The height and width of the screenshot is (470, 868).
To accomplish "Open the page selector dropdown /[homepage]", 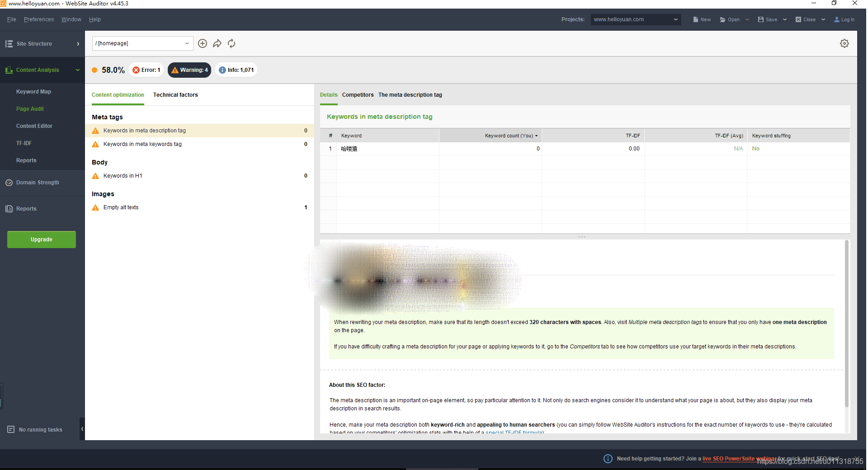I will (x=143, y=43).
